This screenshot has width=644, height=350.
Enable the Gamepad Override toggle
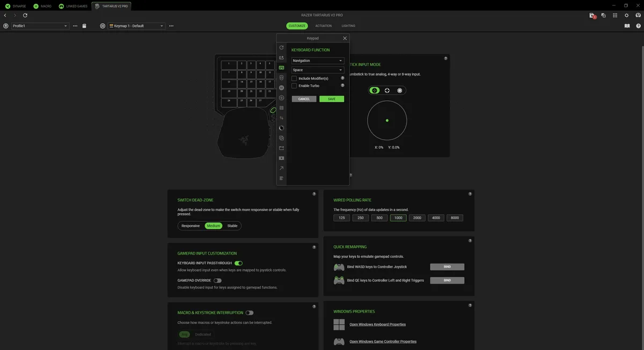click(217, 280)
